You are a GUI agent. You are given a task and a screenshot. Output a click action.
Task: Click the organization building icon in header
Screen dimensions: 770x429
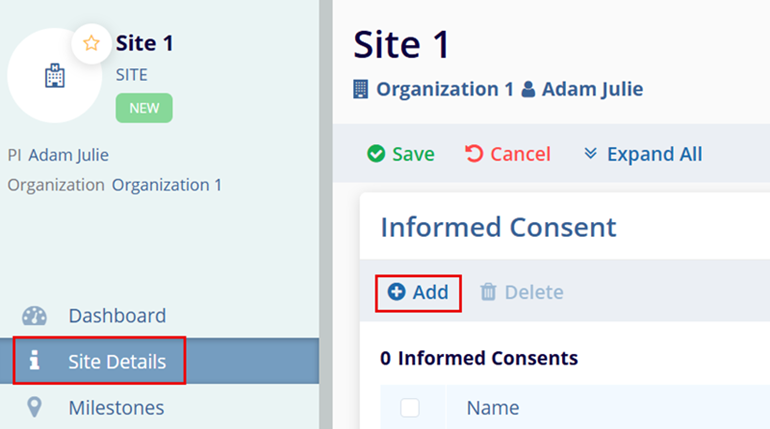point(361,89)
